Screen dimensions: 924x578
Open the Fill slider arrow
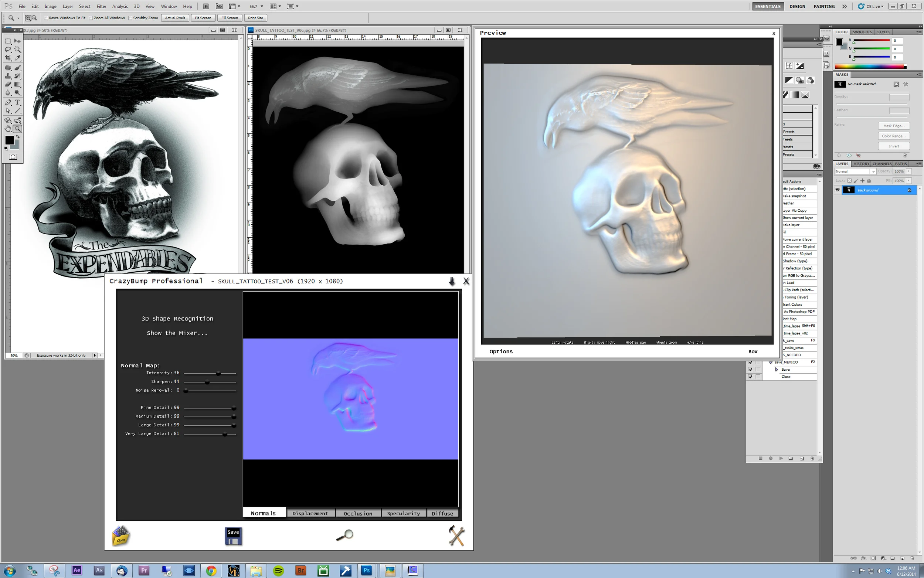tap(909, 180)
